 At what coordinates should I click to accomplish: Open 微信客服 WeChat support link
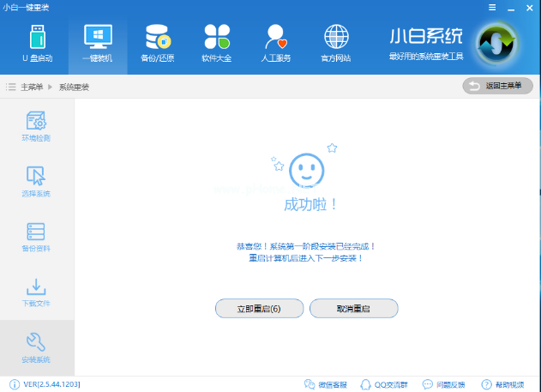pyautogui.click(x=325, y=384)
